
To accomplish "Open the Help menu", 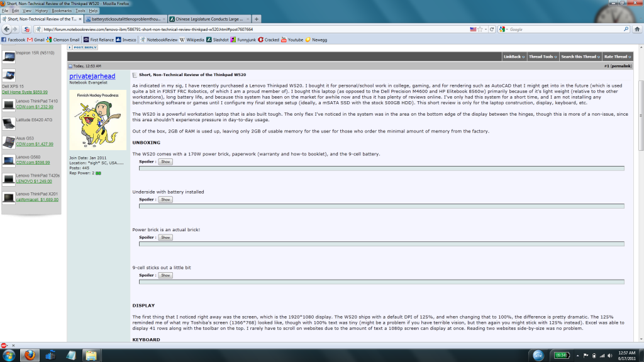I will tap(93, 11).
